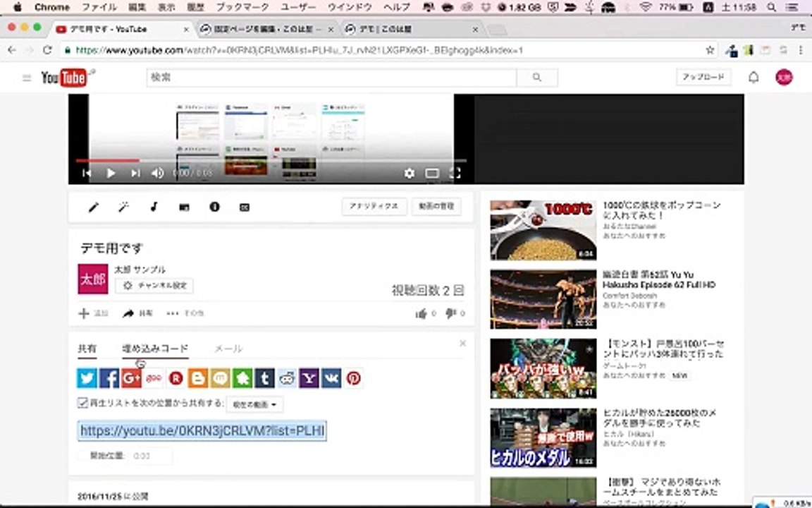Close the share panel

coord(463,343)
